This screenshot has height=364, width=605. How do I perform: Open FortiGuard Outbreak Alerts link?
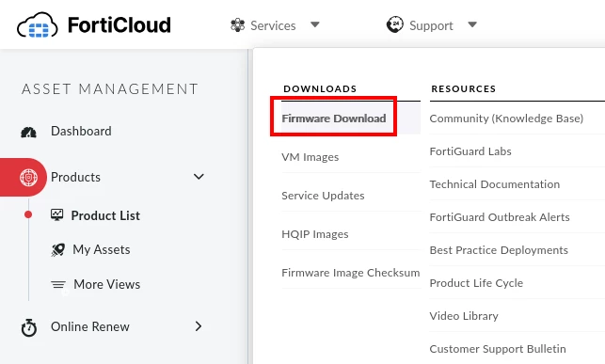500,217
